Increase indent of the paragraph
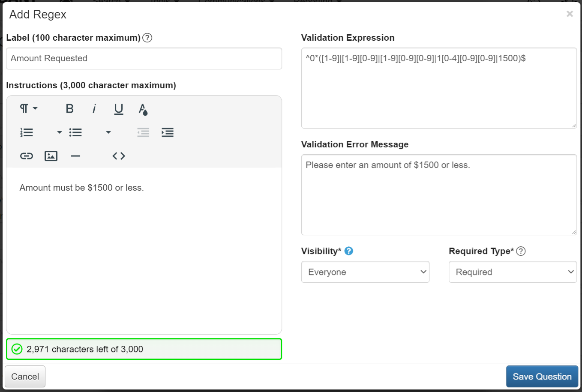Viewport: 582px width, 392px height. pyautogui.click(x=168, y=132)
